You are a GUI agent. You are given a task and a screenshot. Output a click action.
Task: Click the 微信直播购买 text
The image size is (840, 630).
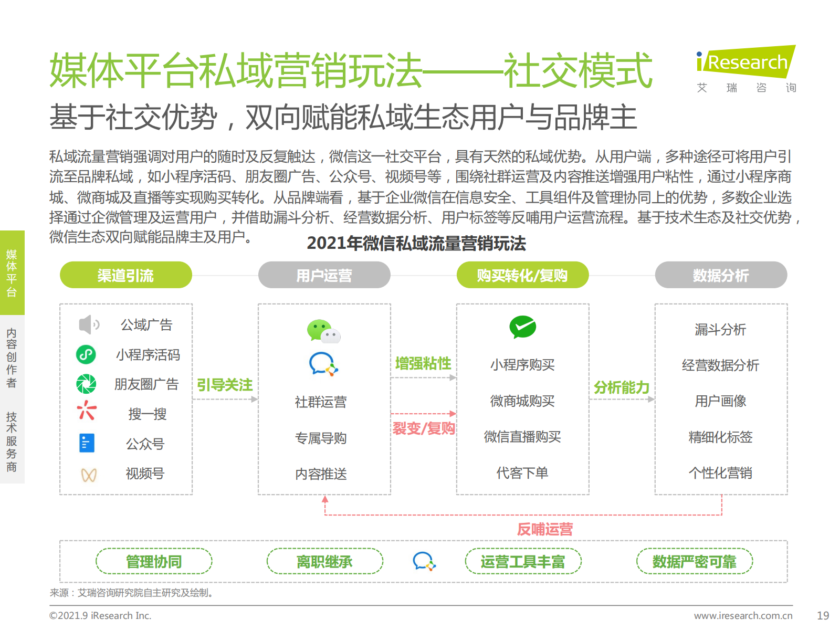(522, 437)
